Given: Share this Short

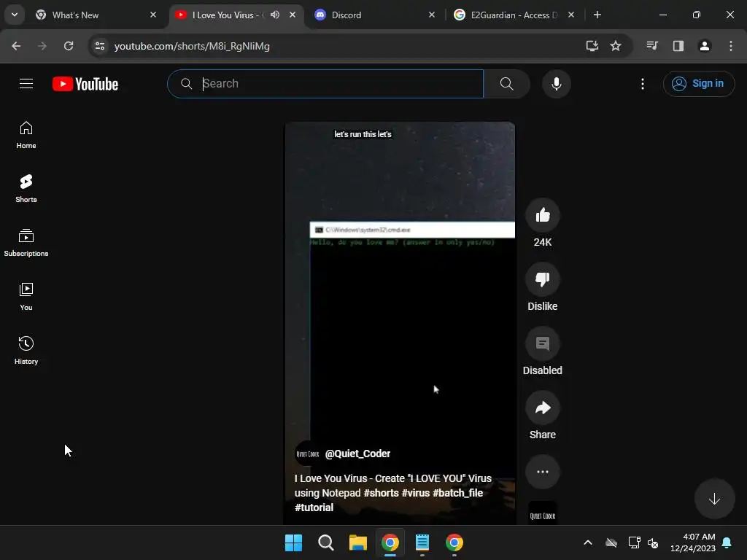Looking at the screenshot, I should click(543, 408).
